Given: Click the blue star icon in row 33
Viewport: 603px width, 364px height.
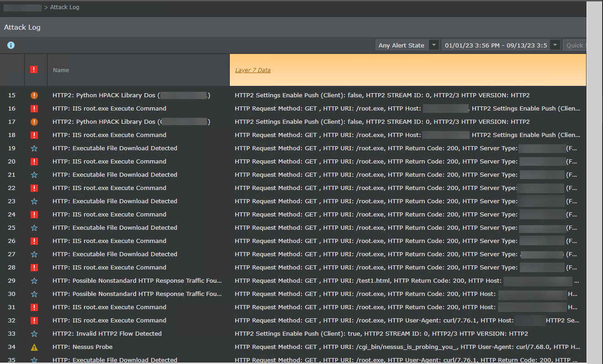Looking at the screenshot, I should [34, 334].
